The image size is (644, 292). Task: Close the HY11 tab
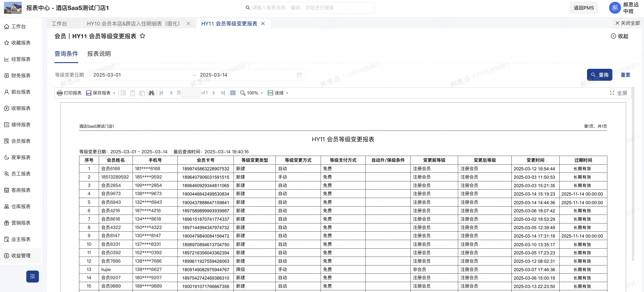(263, 23)
